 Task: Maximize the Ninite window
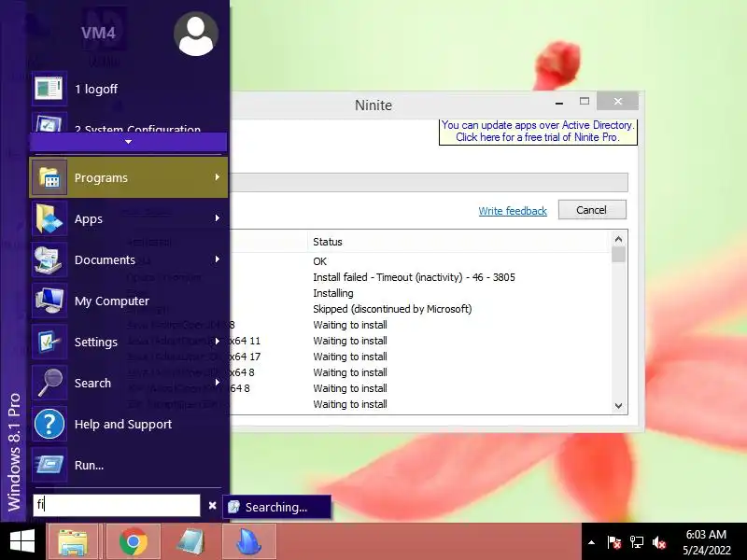(x=585, y=101)
